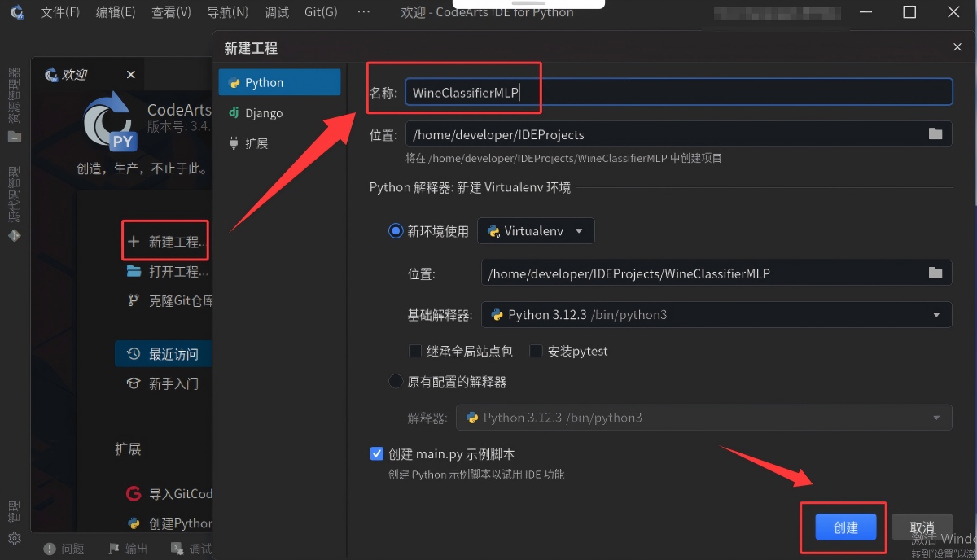The height and width of the screenshot is (560, 977).
Task: Click the CodeArts logo in the title bar
Action: click(16, 12)
